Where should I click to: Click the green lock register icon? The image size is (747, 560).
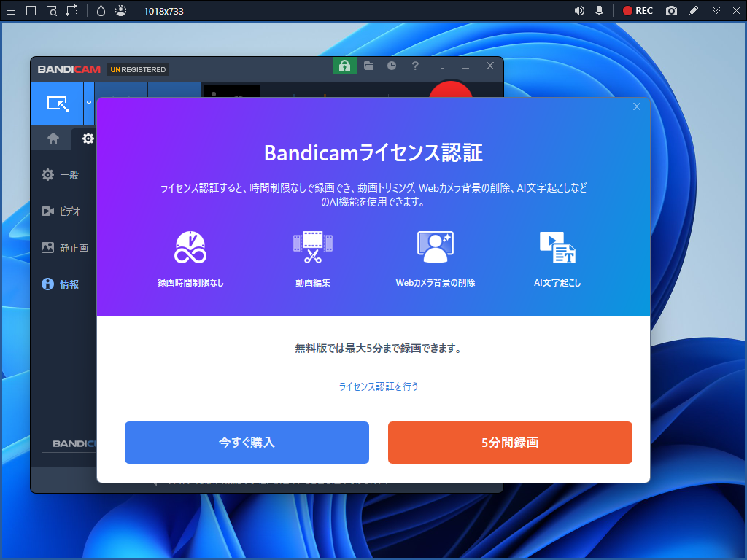[344, 66]
